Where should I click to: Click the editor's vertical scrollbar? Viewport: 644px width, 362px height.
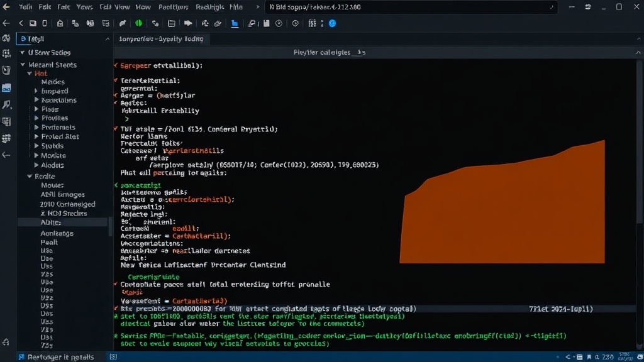pos(639,142)
